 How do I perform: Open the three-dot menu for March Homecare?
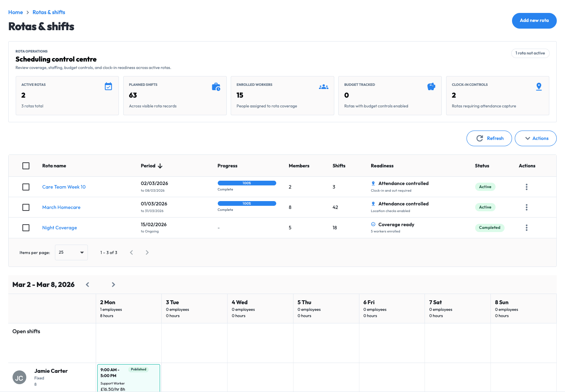pyautogui.click(x=527, y=207)
